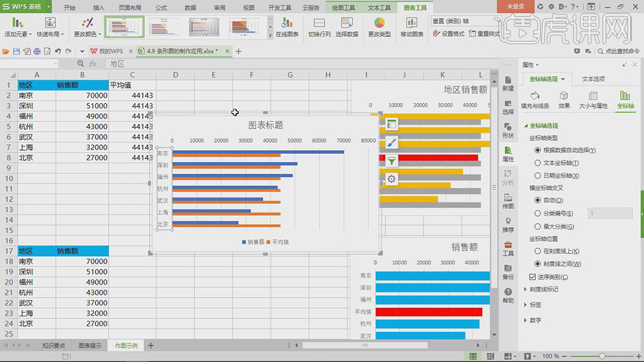Image resolution: width=644 pixels, height=362 pixels.
Task: Open the 绘图工具 (Drawing Tools) ribbon tab
Action: pos(343,7)
